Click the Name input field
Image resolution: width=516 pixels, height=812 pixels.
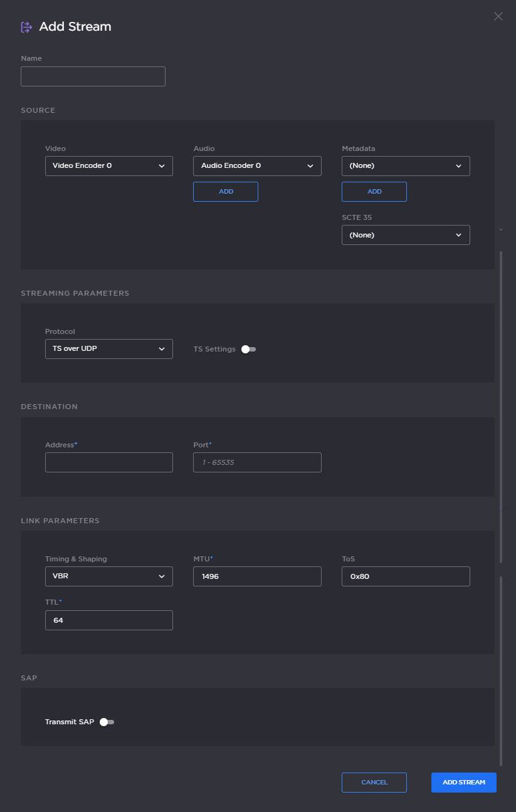pos(93,76)
